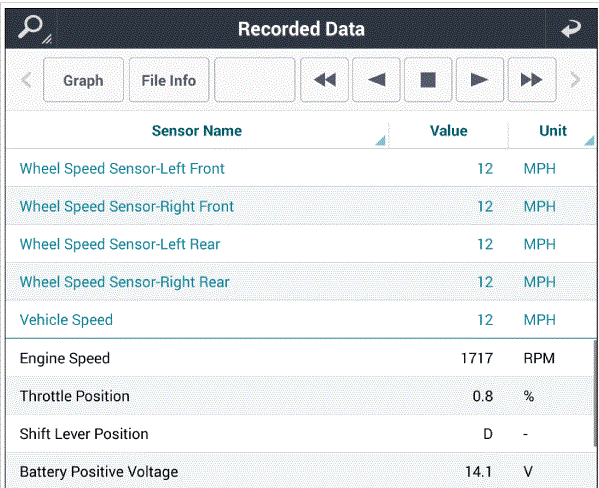Click the vertical scrollbar on the right

[595, 394]
